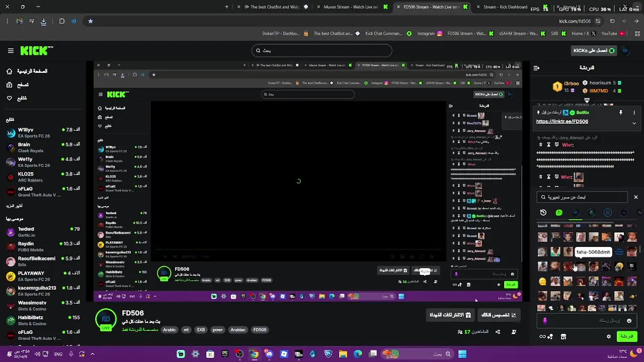
Task: Open the following sidebar item
Action: (17, 98)
